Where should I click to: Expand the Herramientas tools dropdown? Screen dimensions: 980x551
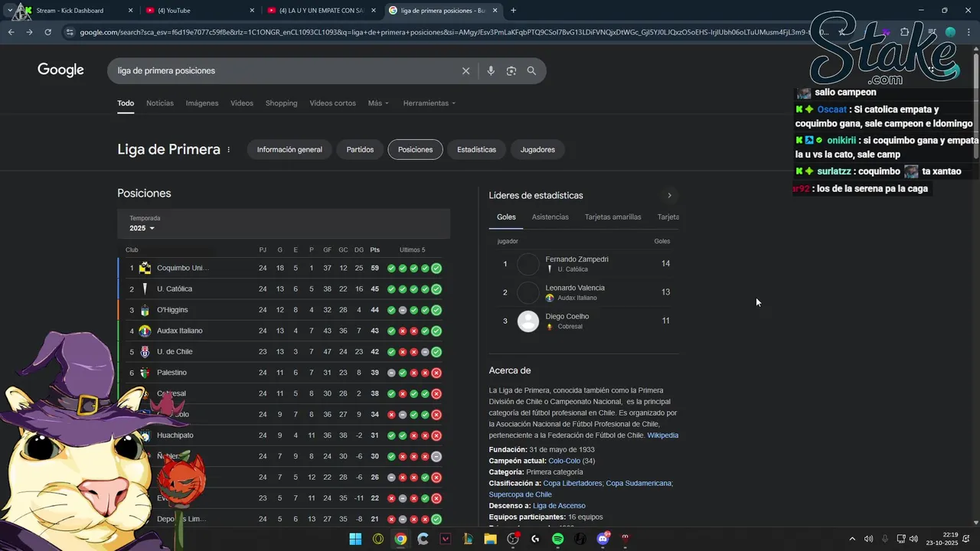[430, 103]
